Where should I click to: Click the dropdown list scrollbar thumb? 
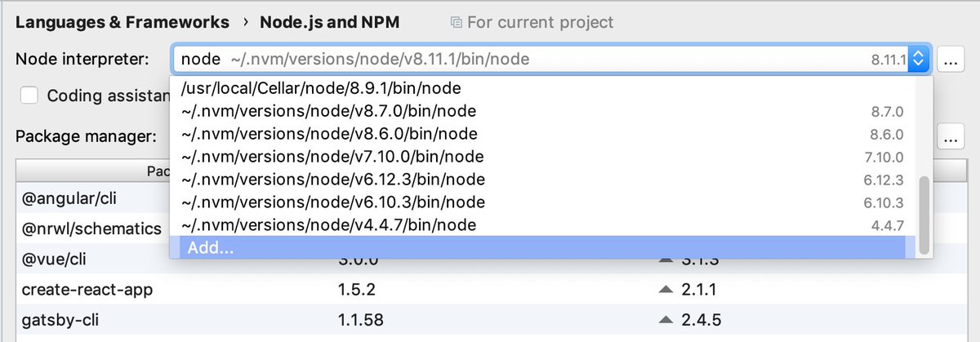pyautogui.click(x=924, y=215)
